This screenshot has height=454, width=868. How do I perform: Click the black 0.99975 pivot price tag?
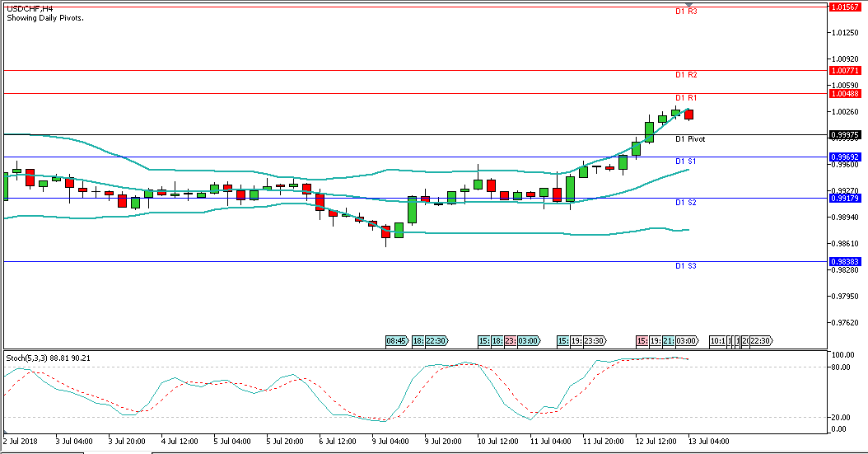(847, 134)
